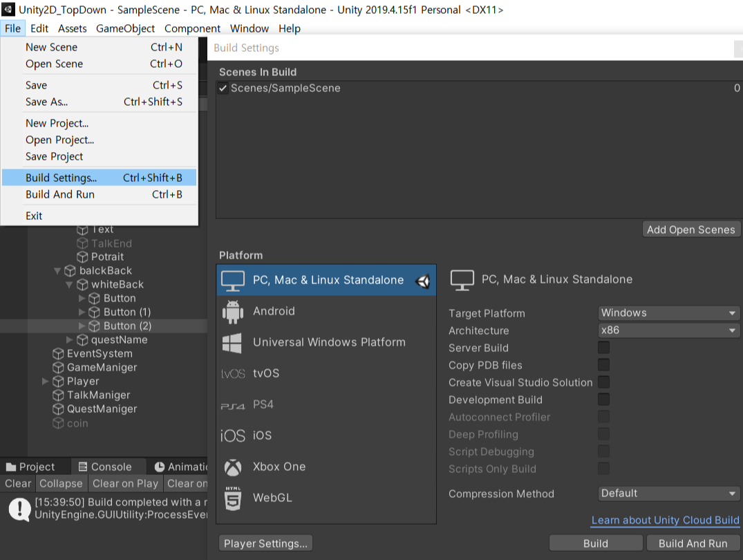The width and height of the screenshot is (743, 560).
Task: Toggle the Autoconnect Profiler checkbox
Action: coord(603,417)
